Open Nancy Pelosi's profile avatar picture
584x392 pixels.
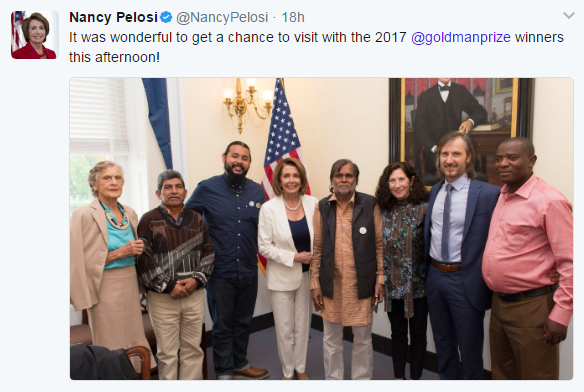point(35,35)
